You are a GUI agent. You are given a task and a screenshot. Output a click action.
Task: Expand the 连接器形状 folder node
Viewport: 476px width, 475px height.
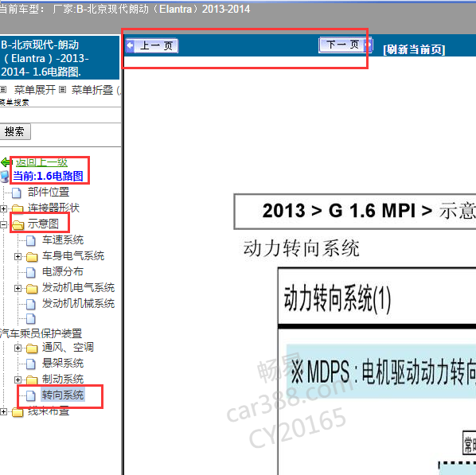pos(4,208)
